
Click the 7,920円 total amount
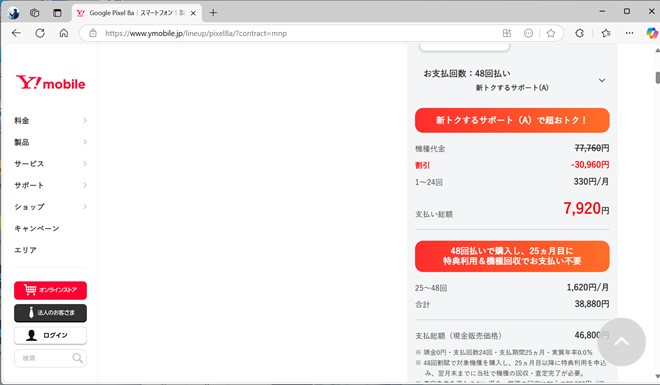pos(586,208)
